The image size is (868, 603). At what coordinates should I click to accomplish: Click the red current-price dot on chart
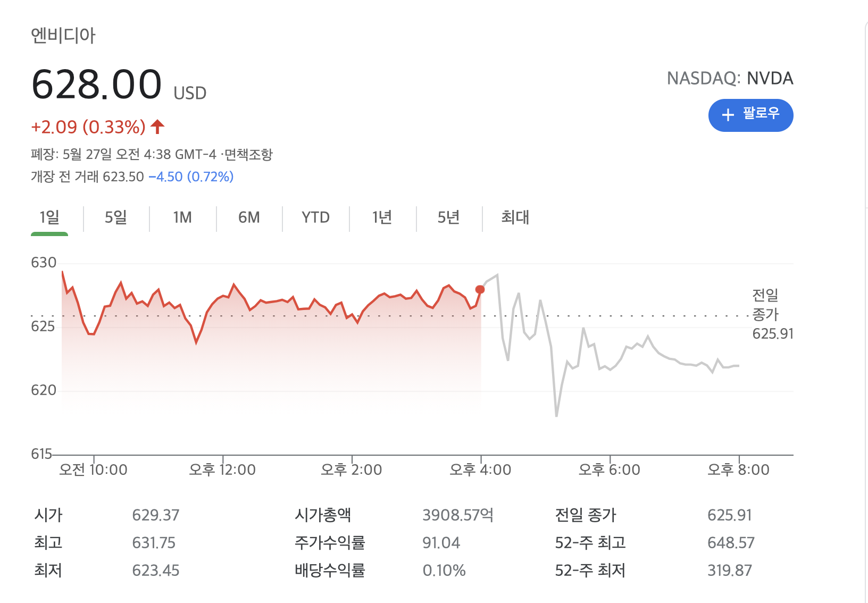pos(480,290)
